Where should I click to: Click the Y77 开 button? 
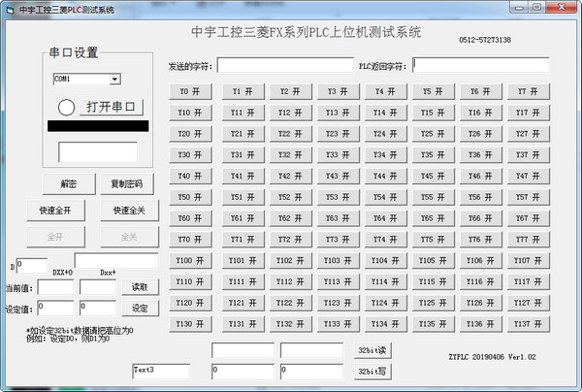(x=529, y=240)
